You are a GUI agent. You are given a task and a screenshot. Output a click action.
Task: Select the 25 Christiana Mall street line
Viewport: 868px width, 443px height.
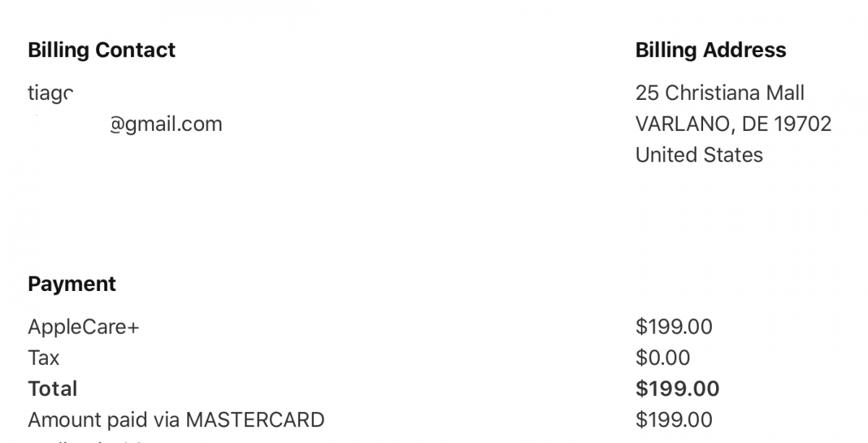coord(720,93)
